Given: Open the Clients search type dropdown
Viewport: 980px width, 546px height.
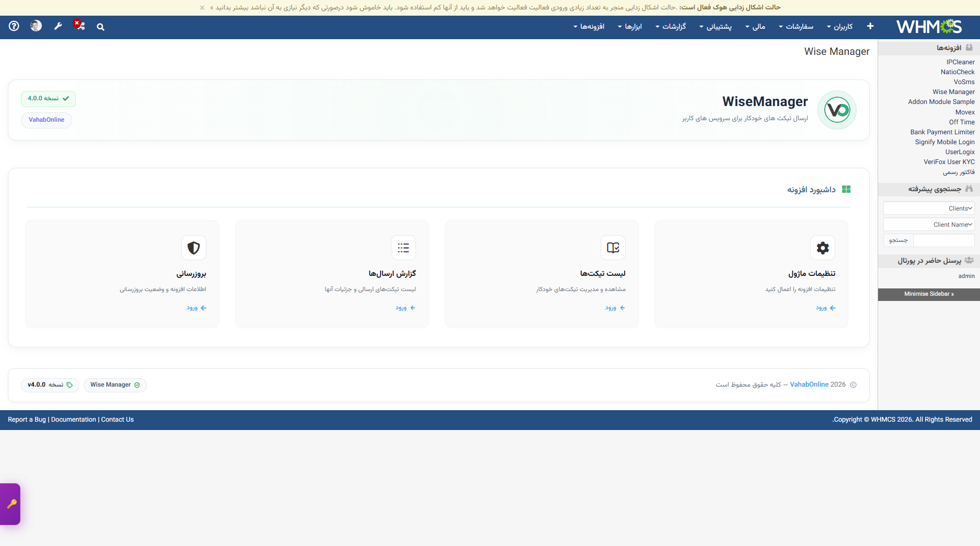Looking at the screenshot, I should point(929,208).
